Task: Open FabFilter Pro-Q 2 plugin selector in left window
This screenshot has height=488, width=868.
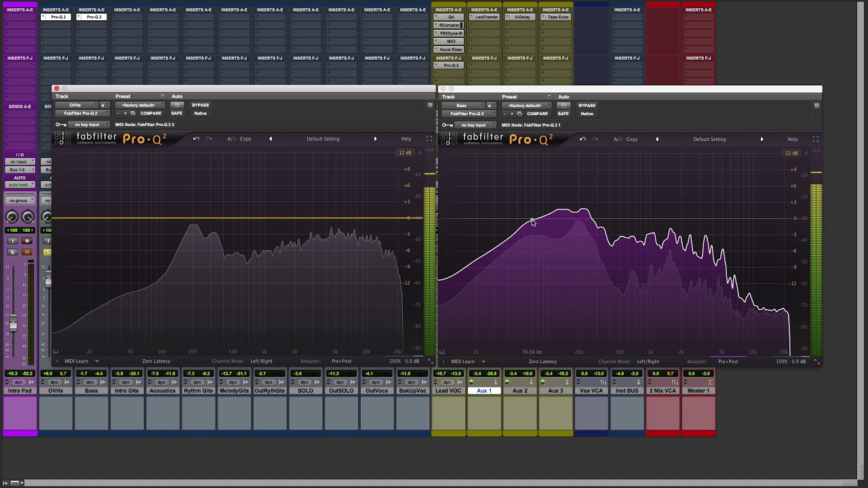Action: coord(81,113)
